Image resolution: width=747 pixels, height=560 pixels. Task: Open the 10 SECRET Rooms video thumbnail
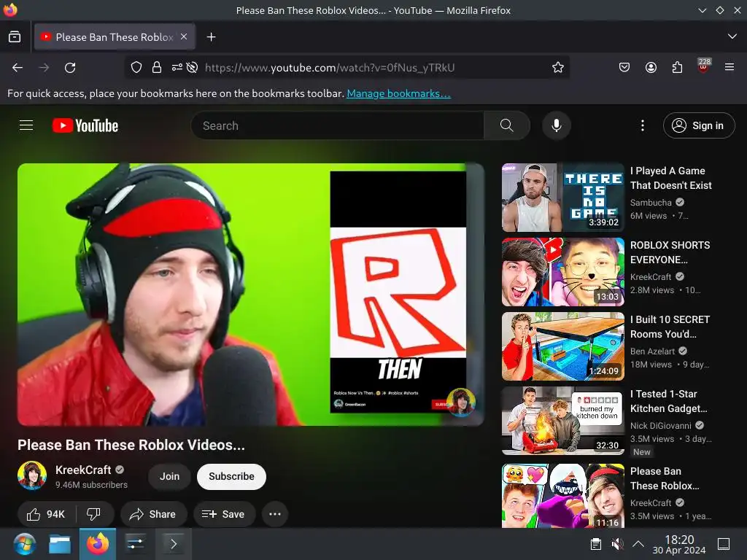tap(563, 346)
